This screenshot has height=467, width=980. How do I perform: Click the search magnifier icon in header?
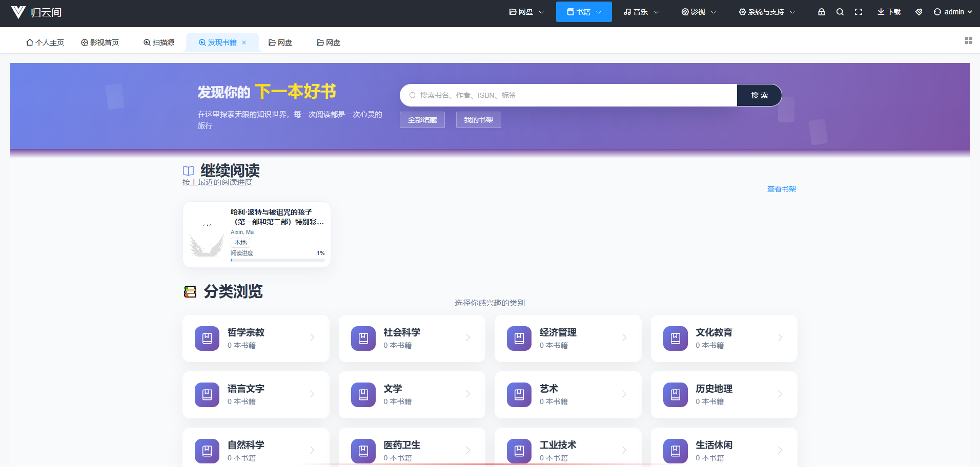(840, 12)
